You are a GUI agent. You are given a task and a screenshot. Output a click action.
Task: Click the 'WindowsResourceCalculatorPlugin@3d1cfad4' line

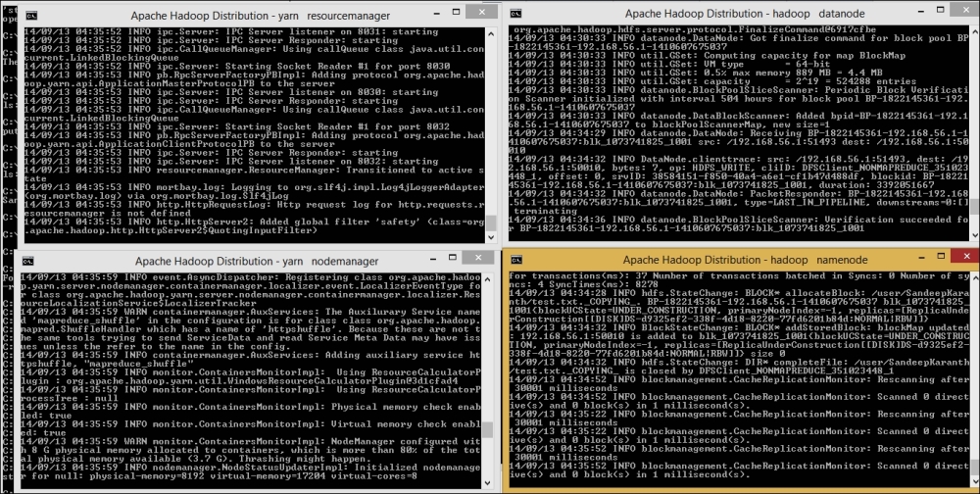(x=239, y=381)
